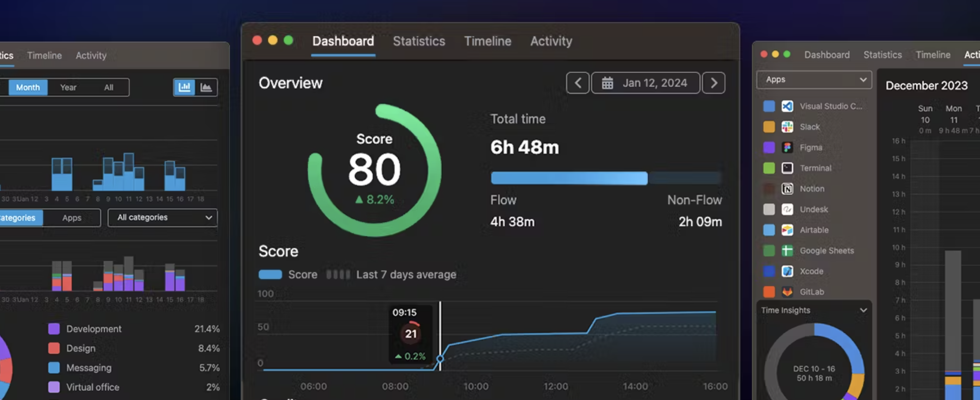Select the Year range button
The height and width of the screenshot is (400, 980).
tap(68, 87)
